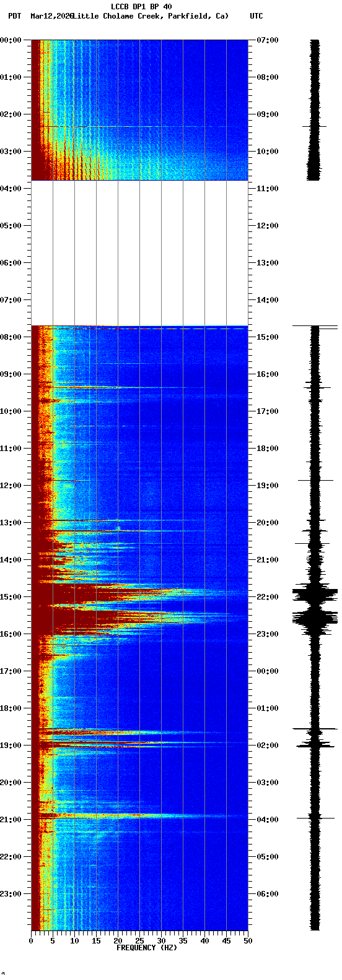Click the '40' tick on the frequency axis
This screenshot has width=342, height=980.
click(x=204, y=941)
